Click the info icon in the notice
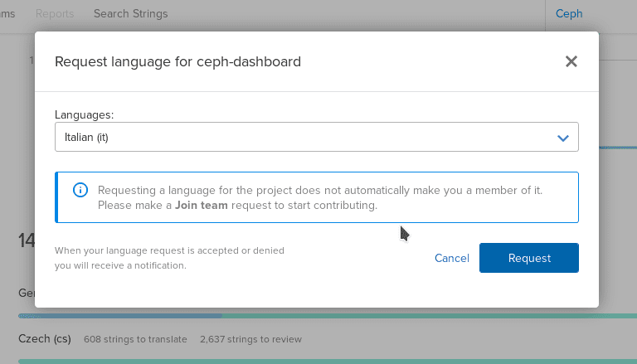Image resolution: width=637 pixels, height=364 pixels. [x=80, y=190]
